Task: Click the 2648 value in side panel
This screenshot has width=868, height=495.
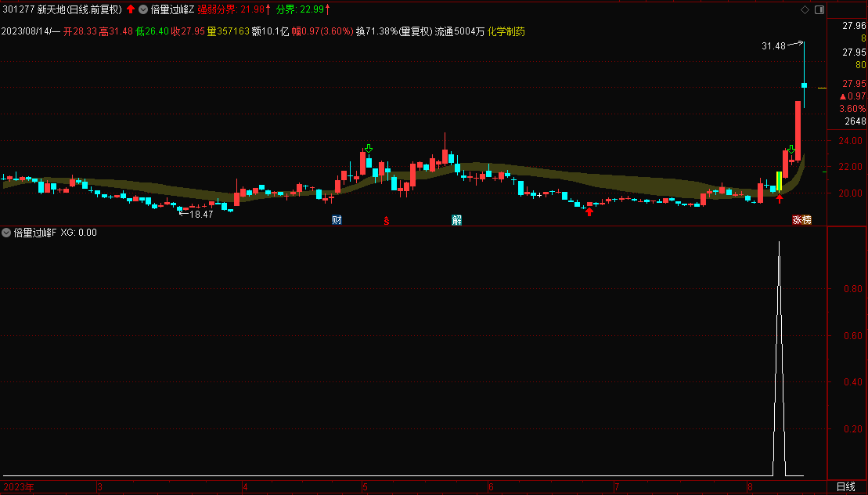Action: (x=855, y=121)
